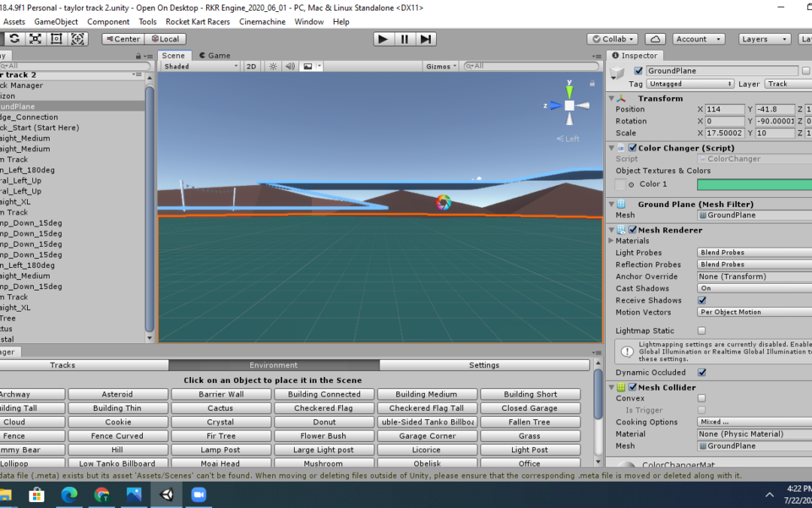Uncheck Dynamic Occluded
The image size is (812, 508).
click(x=701, y=373)
